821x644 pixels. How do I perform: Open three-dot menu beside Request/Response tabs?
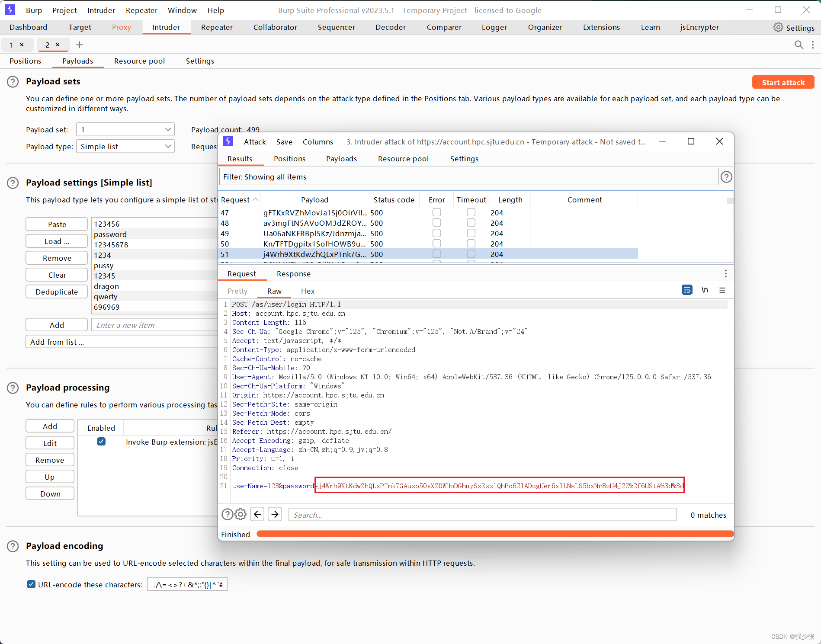point(725,273)
